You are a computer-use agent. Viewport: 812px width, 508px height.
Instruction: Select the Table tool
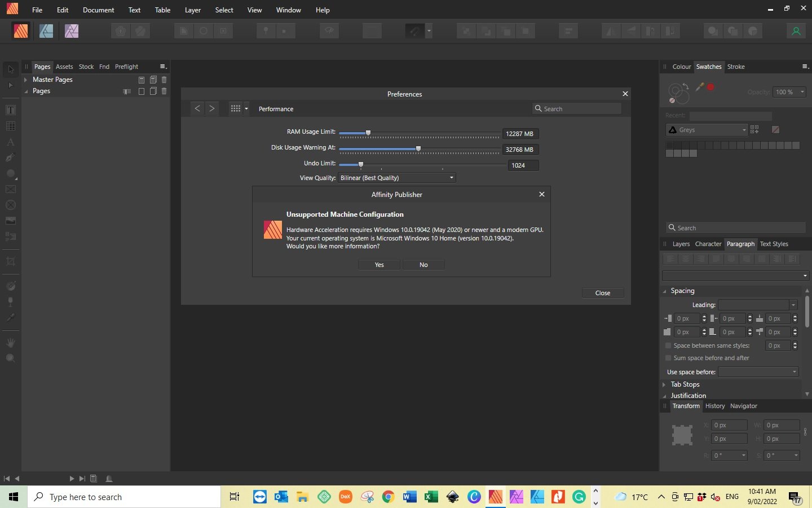tap(10, 126)
